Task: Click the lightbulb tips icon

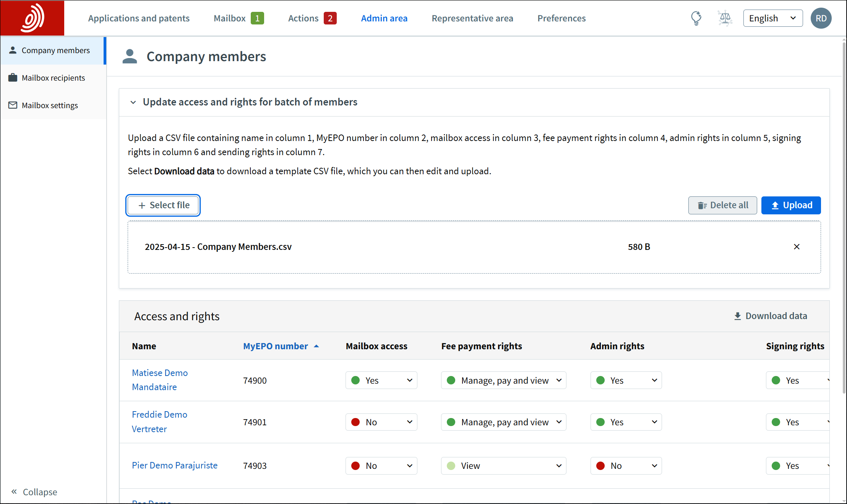Action: click(x=696, y=18)
